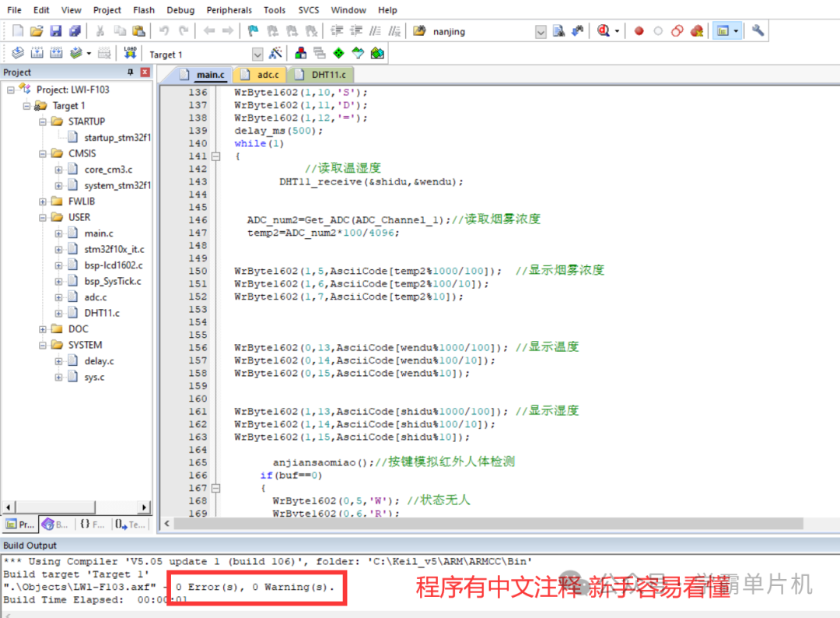Kill all breakpoints in program
Image resolution: width=840 pixels, height=618 pixels.
697,30
